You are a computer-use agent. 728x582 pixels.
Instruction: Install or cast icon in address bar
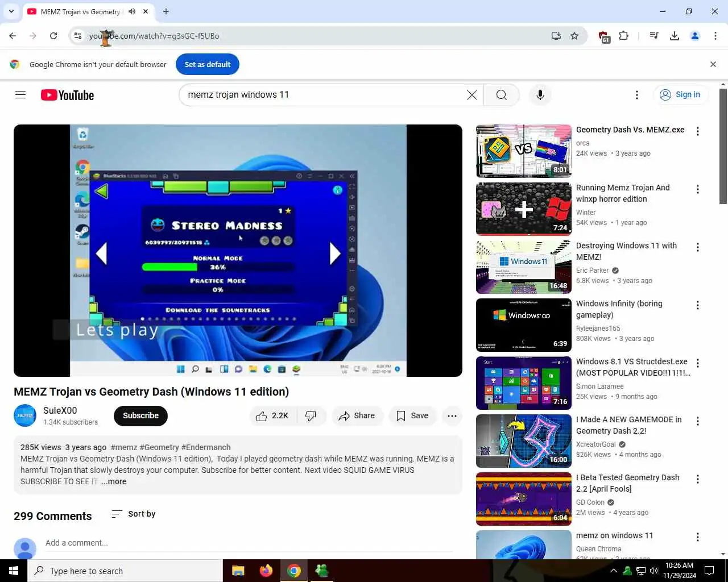[x=556, y=36]
